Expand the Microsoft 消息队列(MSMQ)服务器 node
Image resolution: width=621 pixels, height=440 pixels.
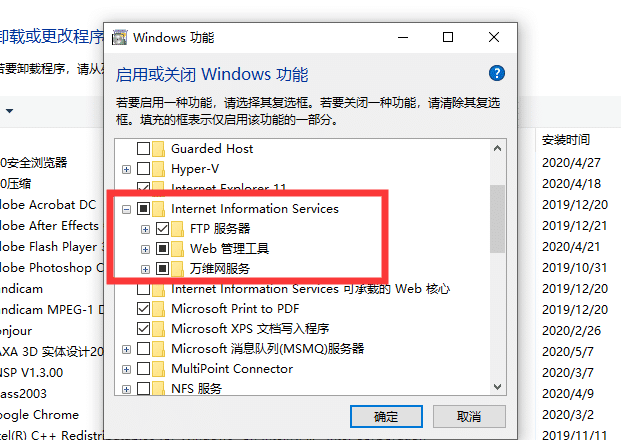tap(126, 349)
